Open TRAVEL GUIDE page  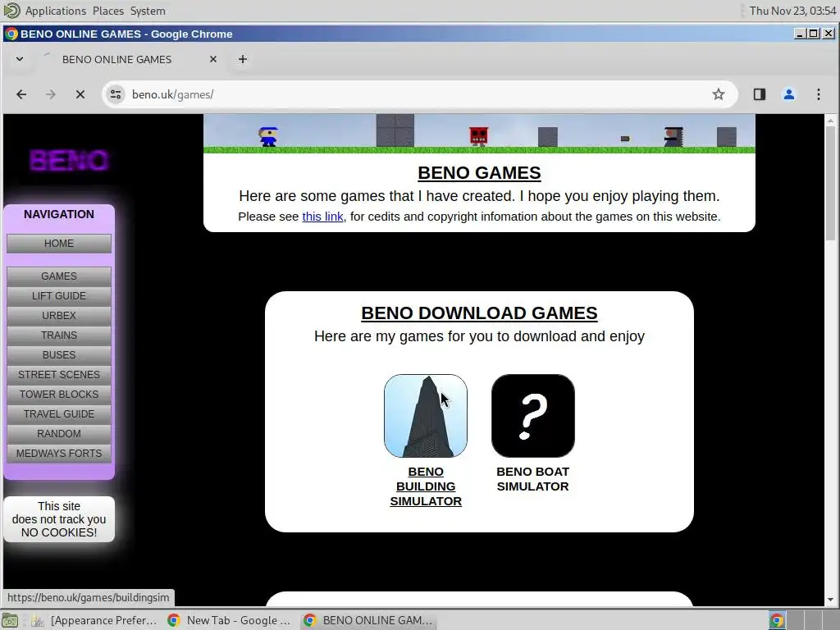pos(59,414)
